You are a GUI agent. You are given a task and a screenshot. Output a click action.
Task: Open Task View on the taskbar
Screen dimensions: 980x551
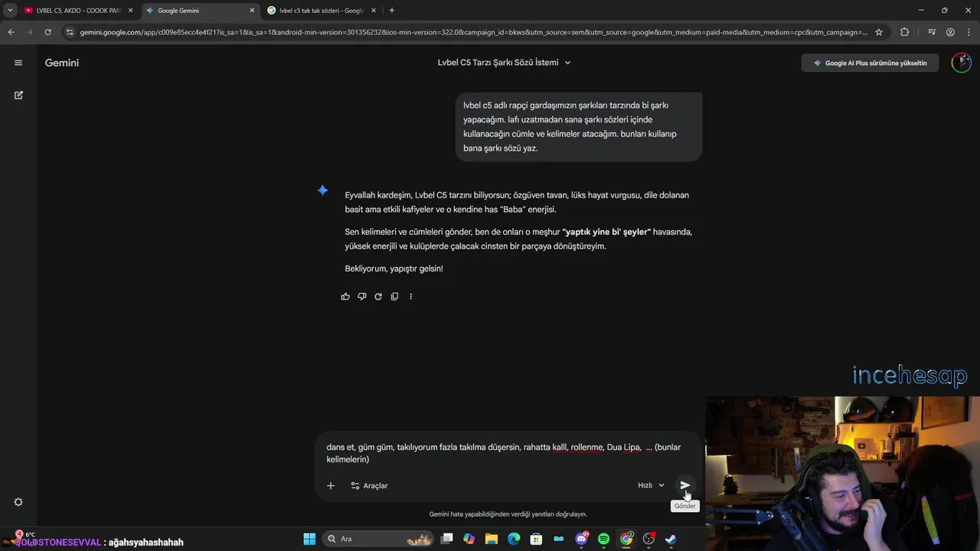pos(447,539)
